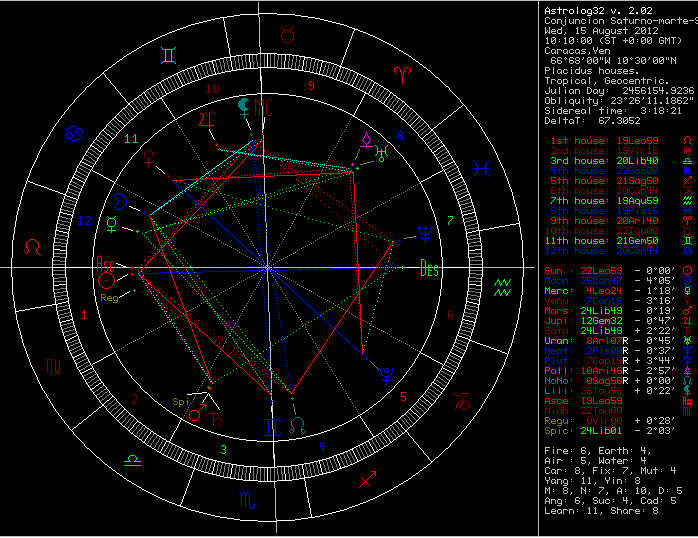Click the 'Sidereal time: 3:18:21' line
The height and width of the screenshot is (538, 698).
[x=613, y=111]
